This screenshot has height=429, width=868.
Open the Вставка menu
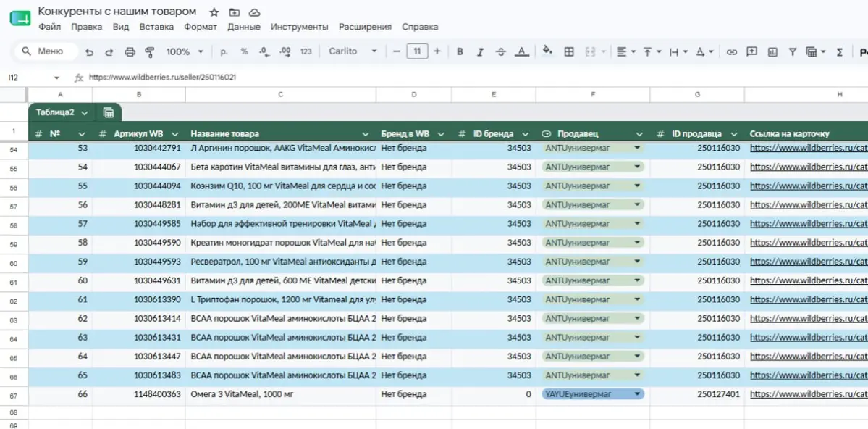[x=156, y=27]
